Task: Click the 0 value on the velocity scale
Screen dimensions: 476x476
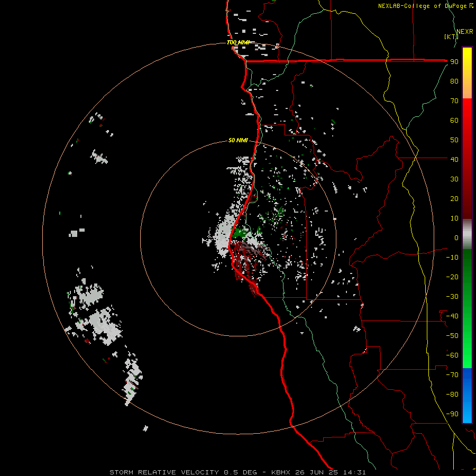Action: pos(456,237)
